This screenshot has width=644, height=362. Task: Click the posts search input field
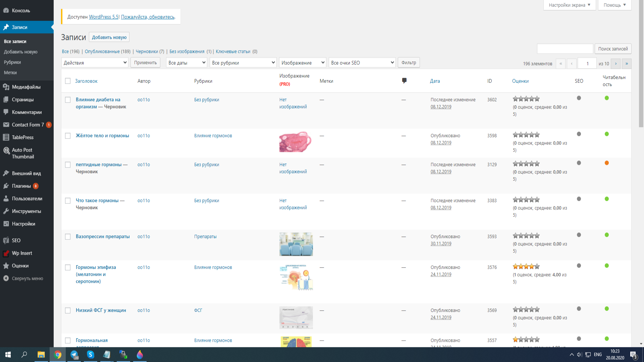tap(565, 49)
